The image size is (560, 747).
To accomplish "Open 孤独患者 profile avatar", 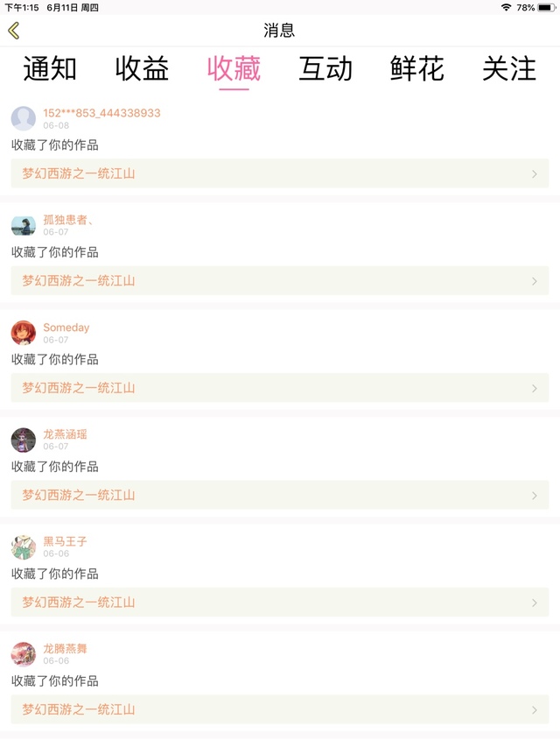I will pos(24,226).
